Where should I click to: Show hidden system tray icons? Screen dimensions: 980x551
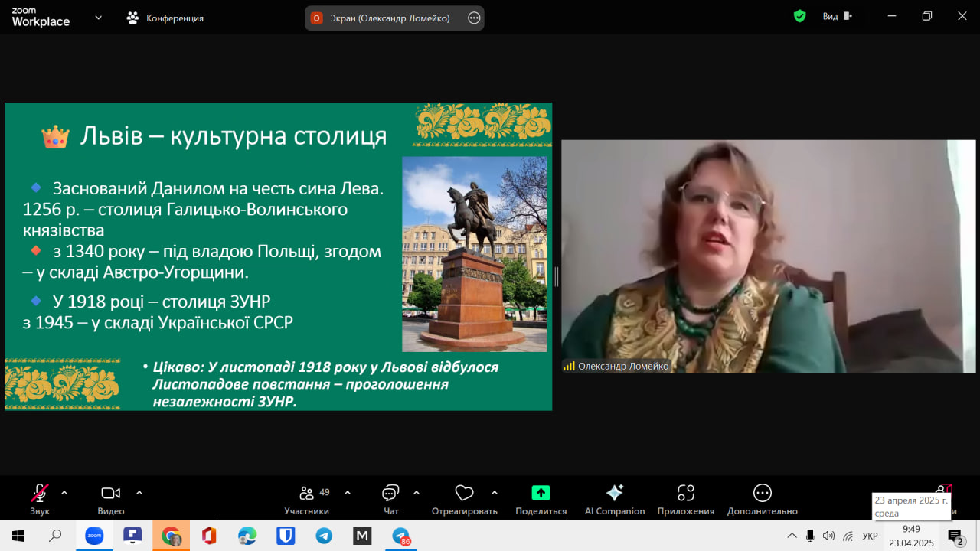tap(792, 536)
